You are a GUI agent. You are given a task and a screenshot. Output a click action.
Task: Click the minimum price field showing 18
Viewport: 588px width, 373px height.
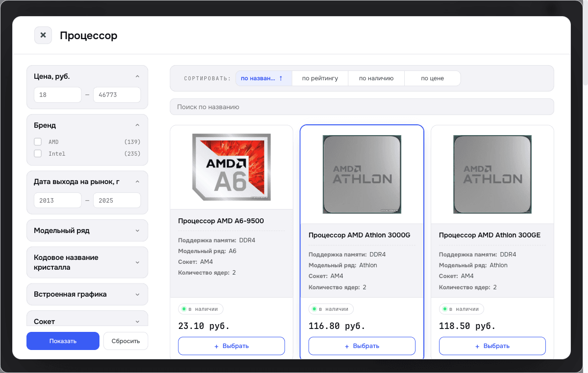point(57,95)
